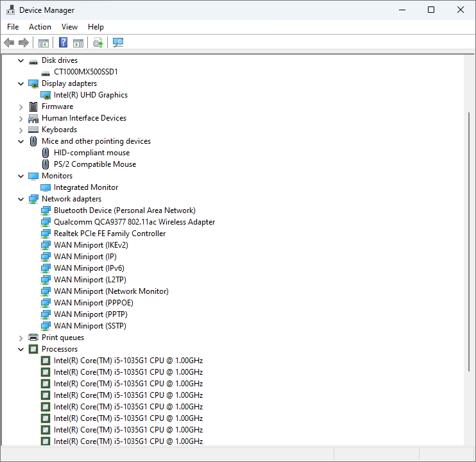Viewport: 476px width, 462px height.
Task: Collapse the Disk drives node
Action: (x=21, y=61)
